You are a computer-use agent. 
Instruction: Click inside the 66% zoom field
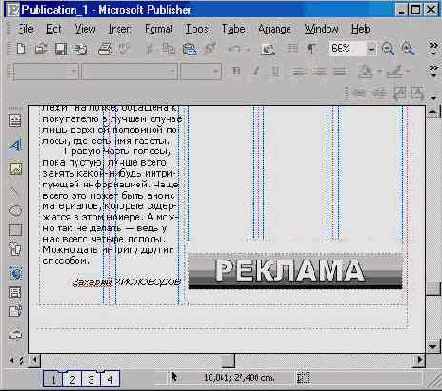click(347, 49)
